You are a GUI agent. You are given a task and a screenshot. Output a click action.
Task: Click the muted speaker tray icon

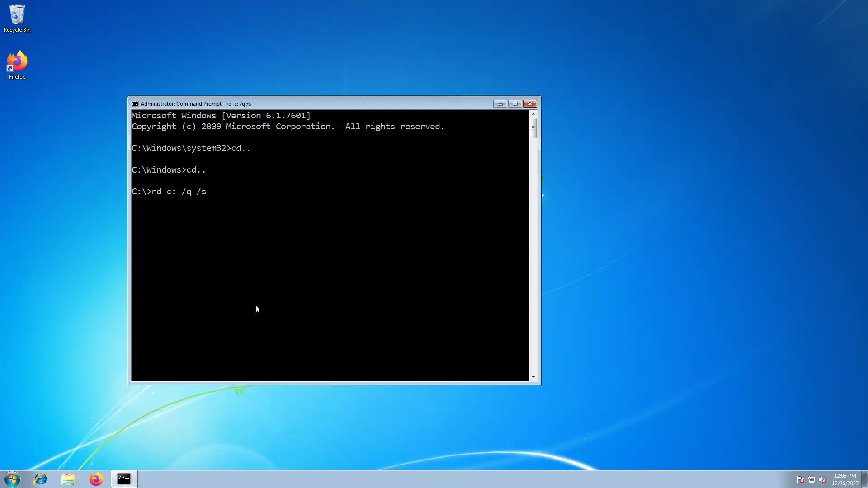(x=822, y=479)
